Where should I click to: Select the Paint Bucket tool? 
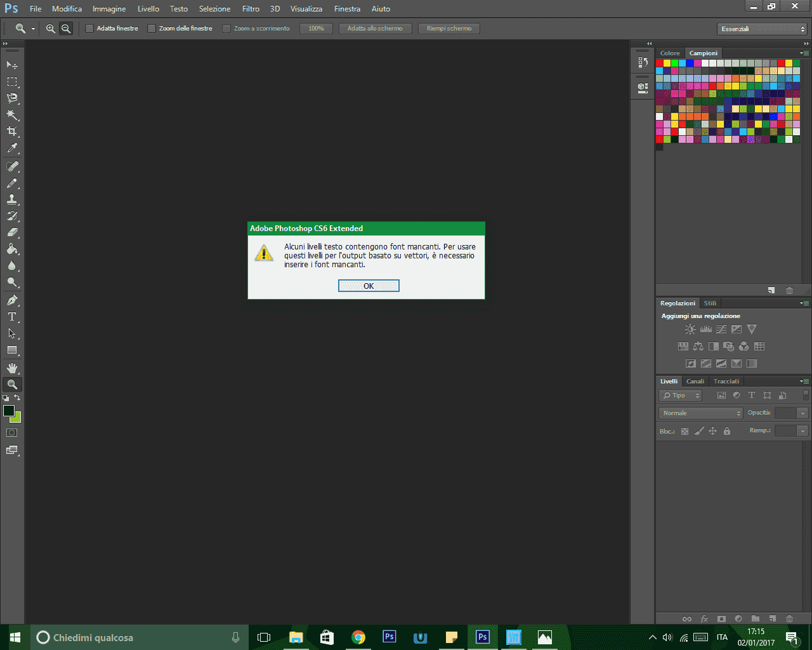(x=12, y=249)
